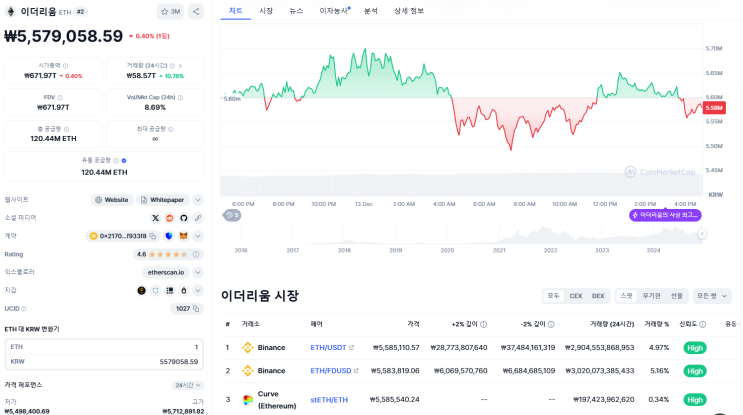Viewport: 743px width, 415px height.
Task: Click the chain link icon in social media row
Action: (198, 218)
